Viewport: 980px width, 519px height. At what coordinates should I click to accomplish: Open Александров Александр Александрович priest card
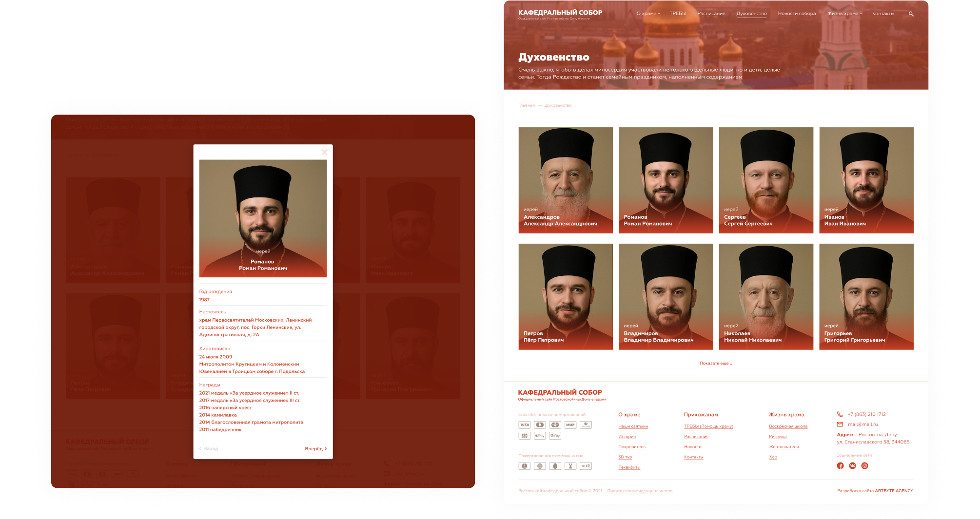(x=566, y=180)
